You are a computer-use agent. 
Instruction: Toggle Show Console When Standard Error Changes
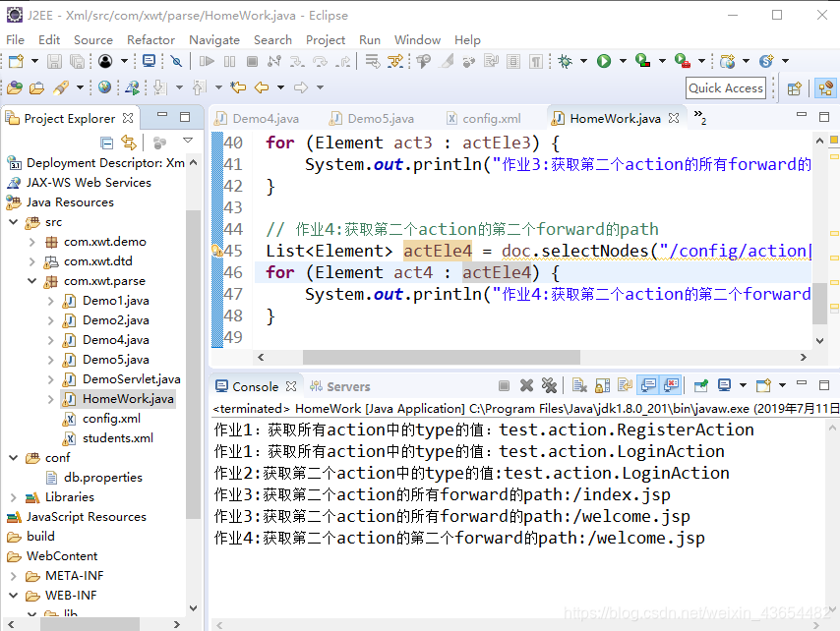(671, 385)
